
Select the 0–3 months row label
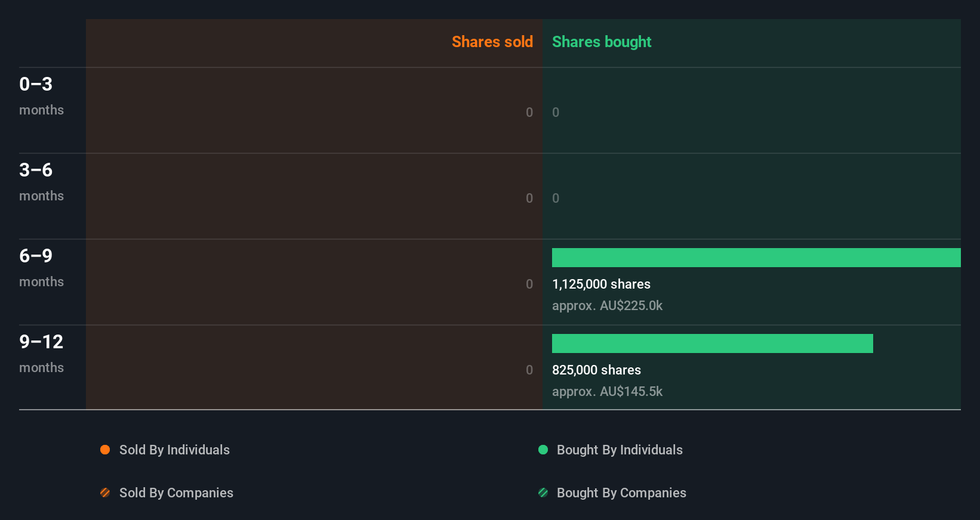[41, 95]
